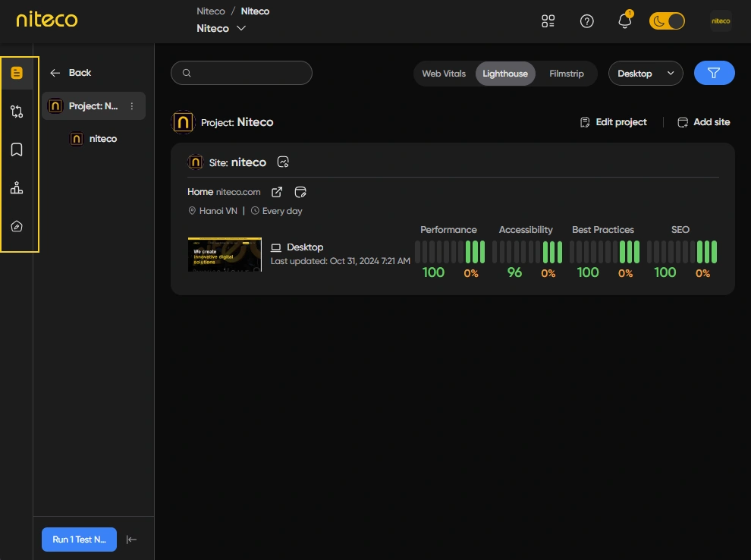Expand the Niteco workspace dropdown

221,28
